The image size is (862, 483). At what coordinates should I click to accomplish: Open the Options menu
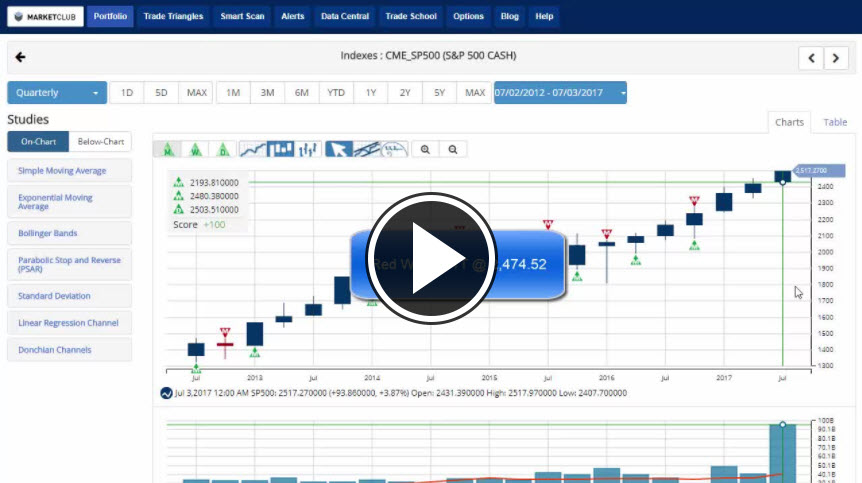point(468,16)
